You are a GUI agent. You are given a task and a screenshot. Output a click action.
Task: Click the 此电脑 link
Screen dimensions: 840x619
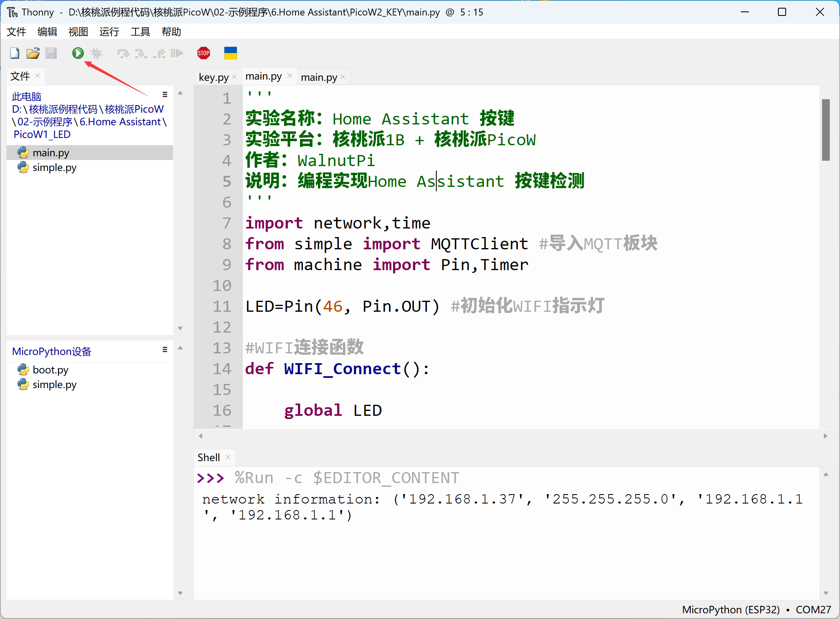27,97
